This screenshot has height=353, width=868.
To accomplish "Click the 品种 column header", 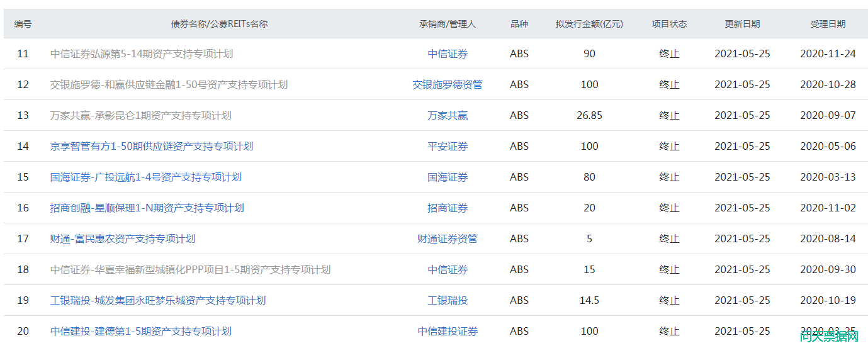I will (x=519, y=24).
